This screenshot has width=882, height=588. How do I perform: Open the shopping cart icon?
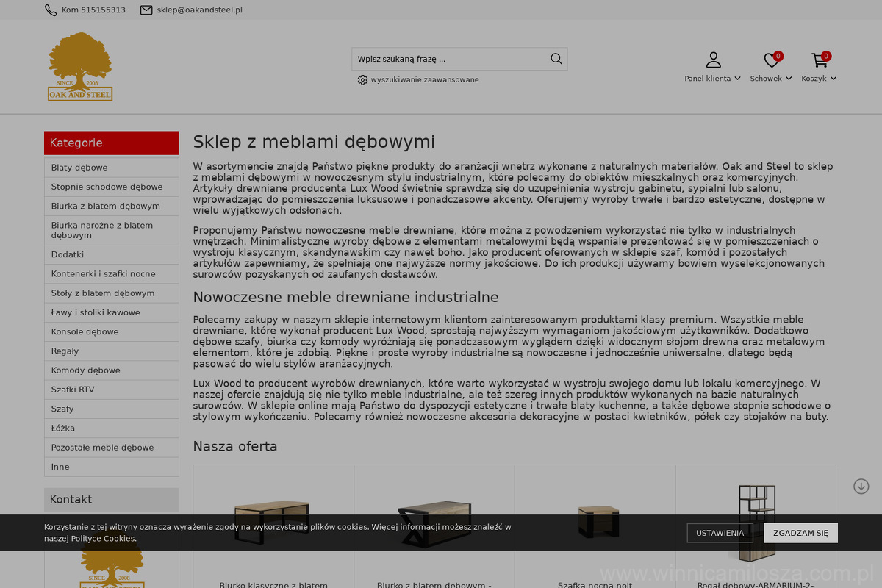click(819, 60)
